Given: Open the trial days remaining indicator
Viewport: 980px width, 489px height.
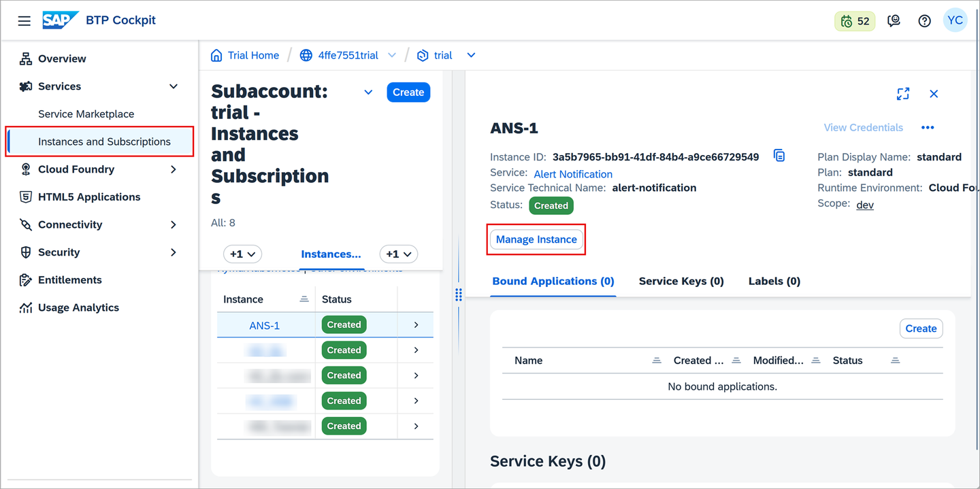Looking at the screenshot, I should click(x=855, y=21).
